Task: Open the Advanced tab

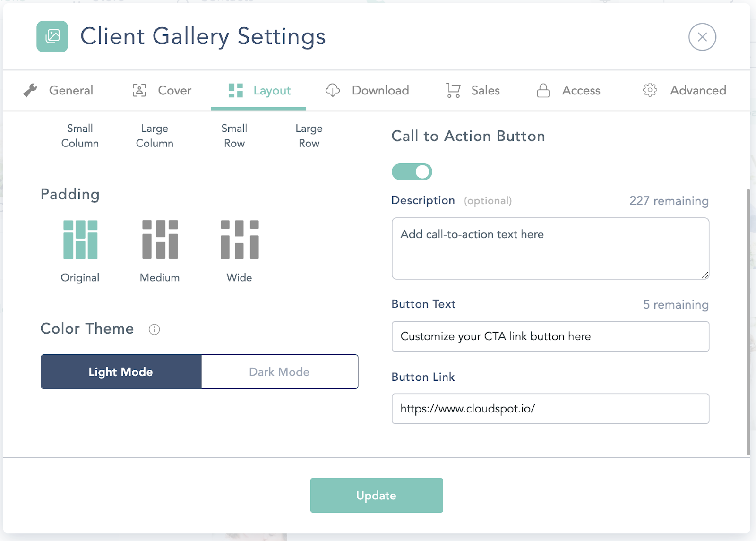Action: (x=684, y=90)
